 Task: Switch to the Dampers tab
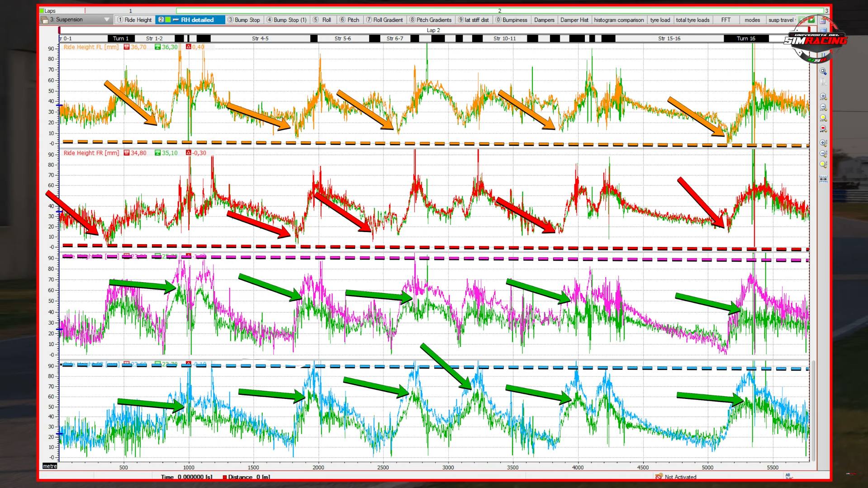click(x=544, y=20)
